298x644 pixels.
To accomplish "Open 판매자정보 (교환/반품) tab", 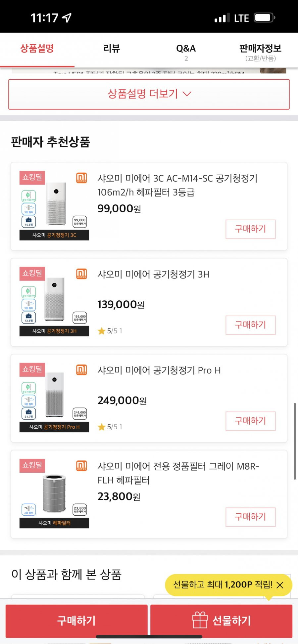I will (261, 52).
